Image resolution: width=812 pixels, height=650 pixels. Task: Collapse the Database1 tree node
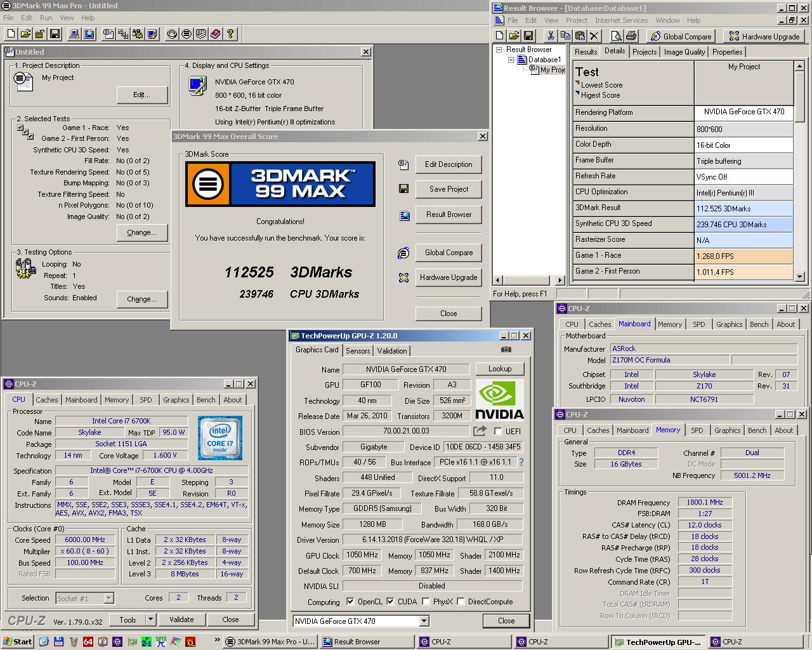(x=511, y=60)
